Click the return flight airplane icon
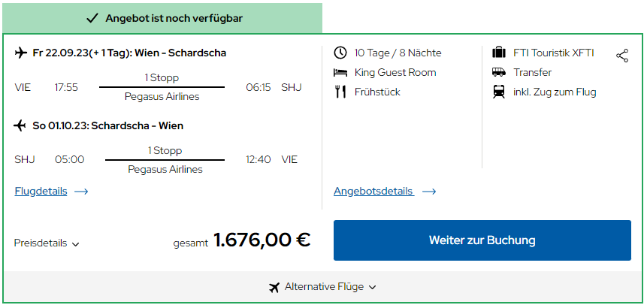The image size is (644, 305). pyautogui.click(x=20, y=125)
